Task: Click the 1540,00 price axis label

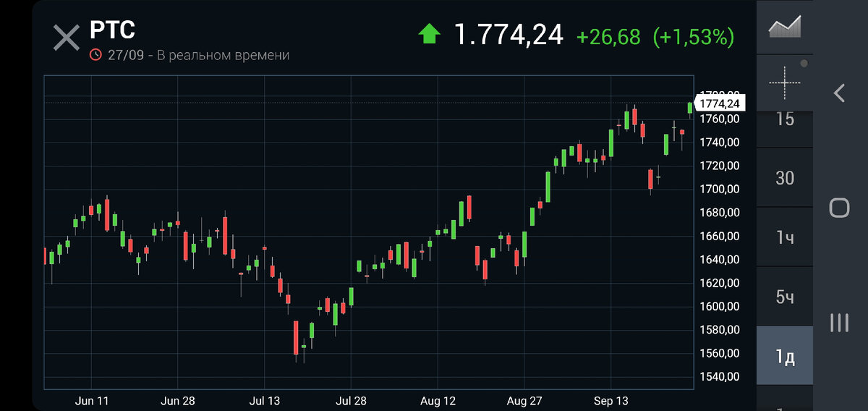Action: 719,376
